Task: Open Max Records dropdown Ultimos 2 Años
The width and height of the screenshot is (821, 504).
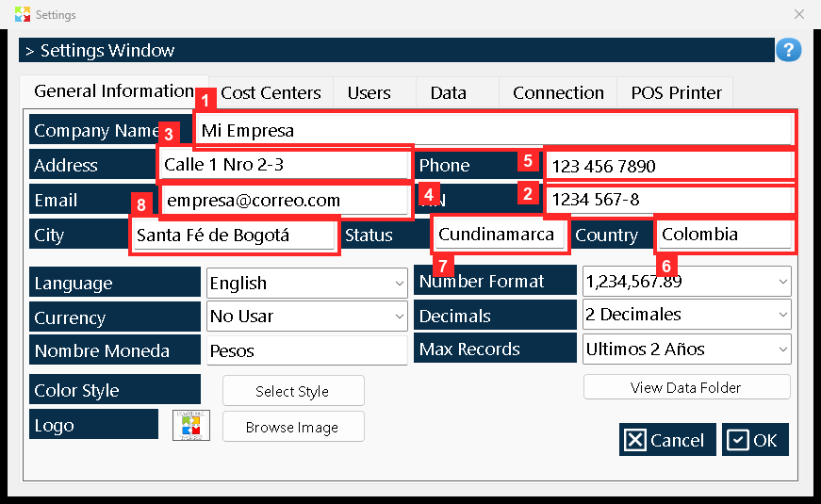Action: click(686, 350)
